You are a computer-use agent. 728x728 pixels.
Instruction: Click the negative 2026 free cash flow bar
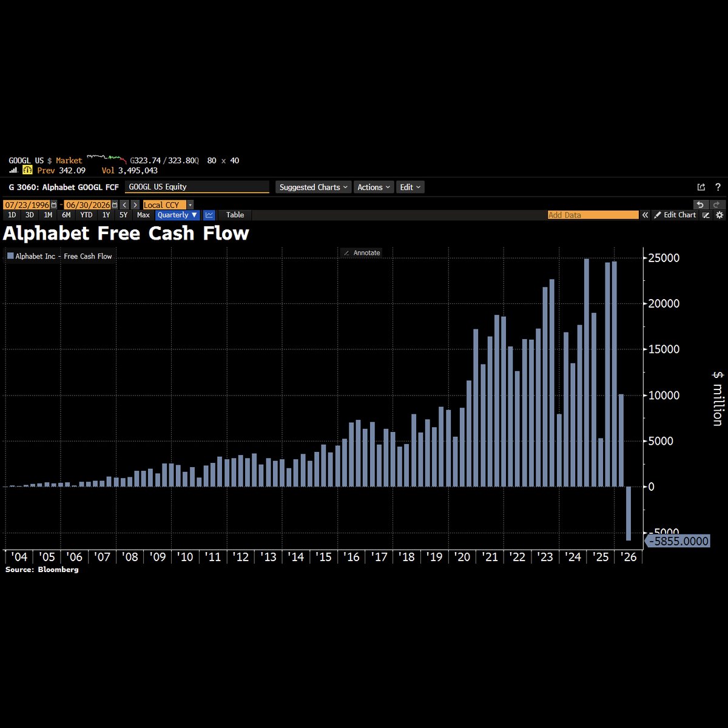click(629, 513)
